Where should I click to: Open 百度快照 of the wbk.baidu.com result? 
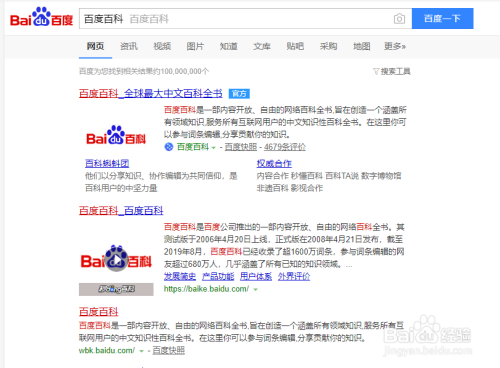coord(169,350)
